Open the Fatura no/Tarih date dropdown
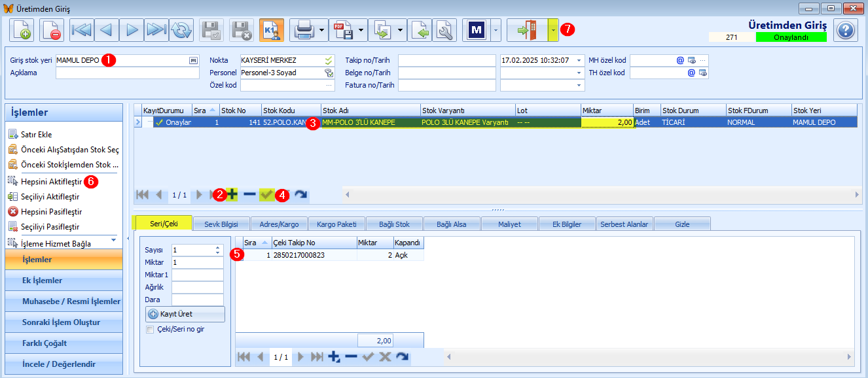868x378 pixels. pos(579,85)
